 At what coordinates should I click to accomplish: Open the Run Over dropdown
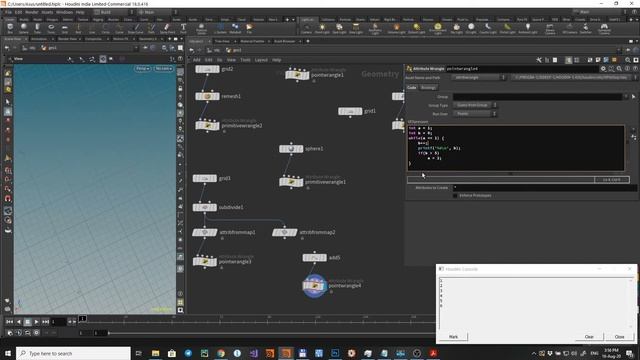coord(475,114)
